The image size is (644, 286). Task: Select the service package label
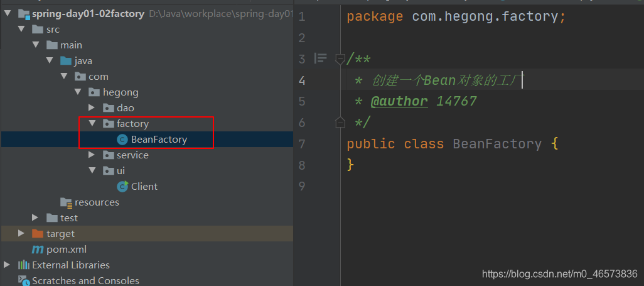tap(132, 155)
